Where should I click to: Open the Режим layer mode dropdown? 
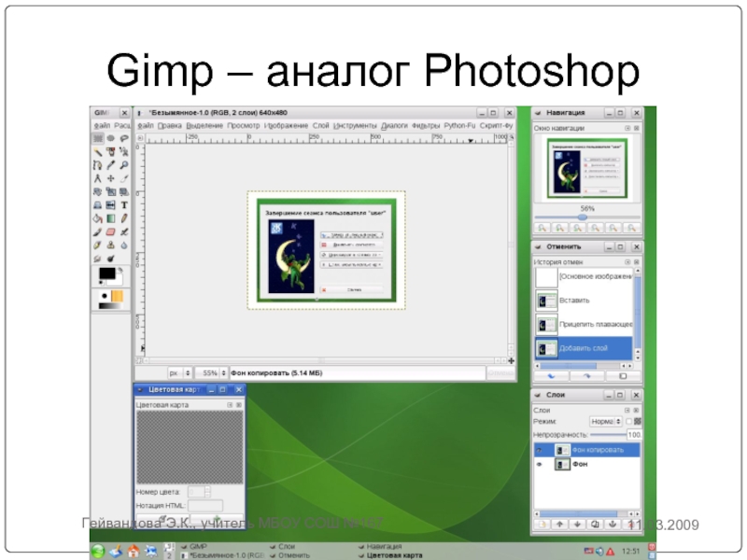pyautogui.click(x=606, y=422)
